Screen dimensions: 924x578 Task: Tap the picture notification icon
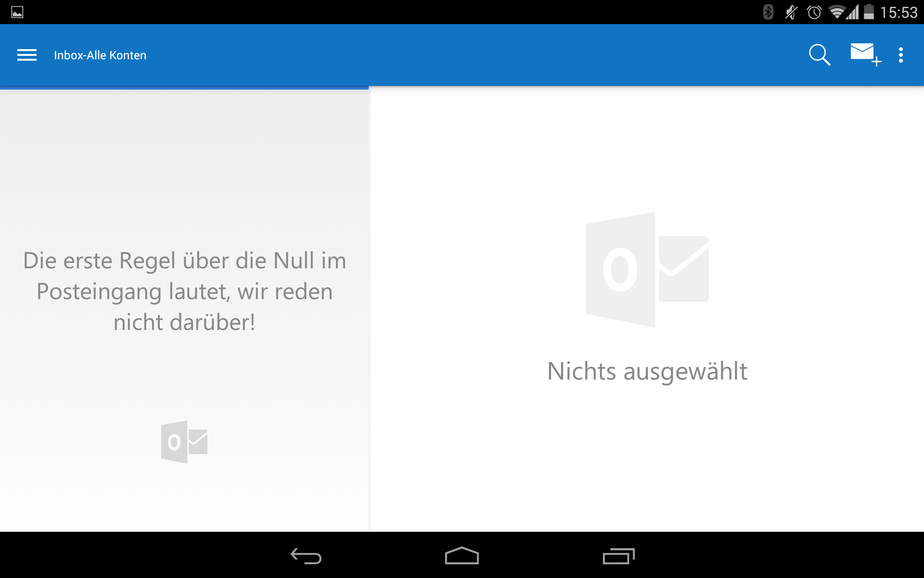[17, 12]
